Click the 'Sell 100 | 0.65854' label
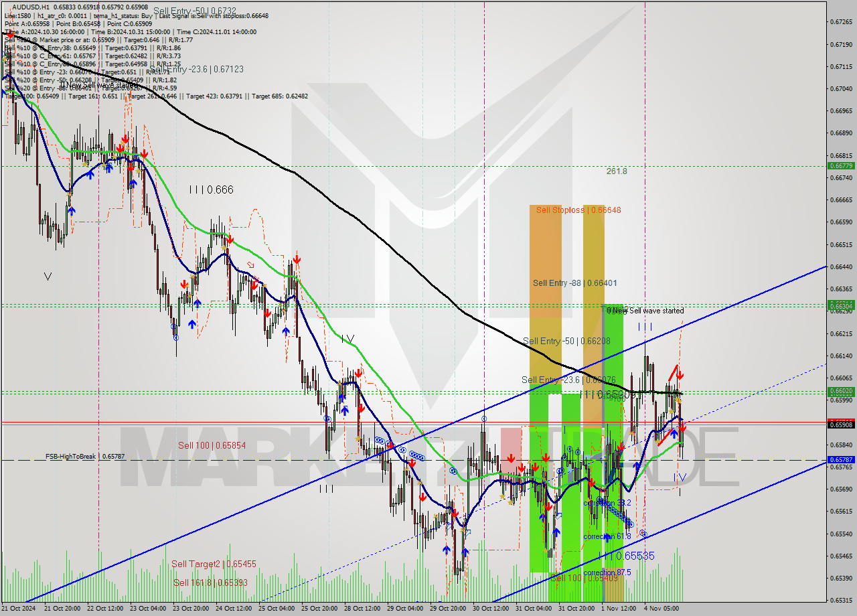 pyautogui.click(x=212, y=446)
